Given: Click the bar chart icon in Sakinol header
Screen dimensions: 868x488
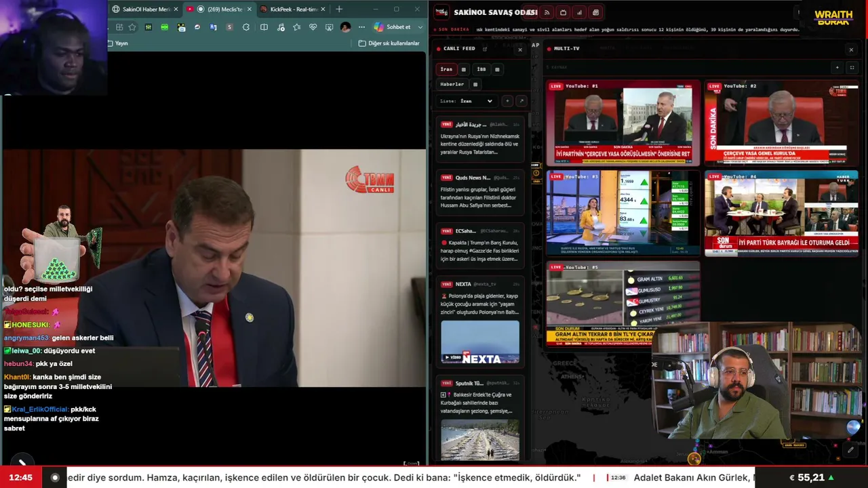Looking at the screenshot, I should [579, 12].
